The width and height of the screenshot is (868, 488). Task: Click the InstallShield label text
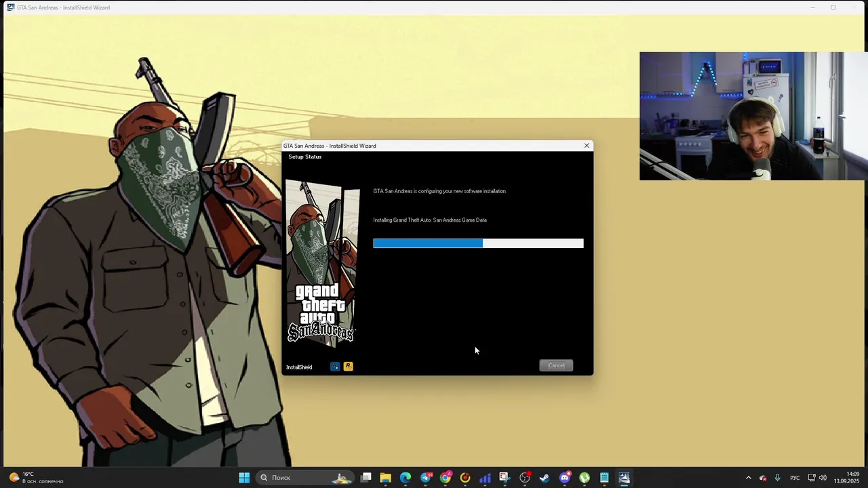click(x=299, y=367)
